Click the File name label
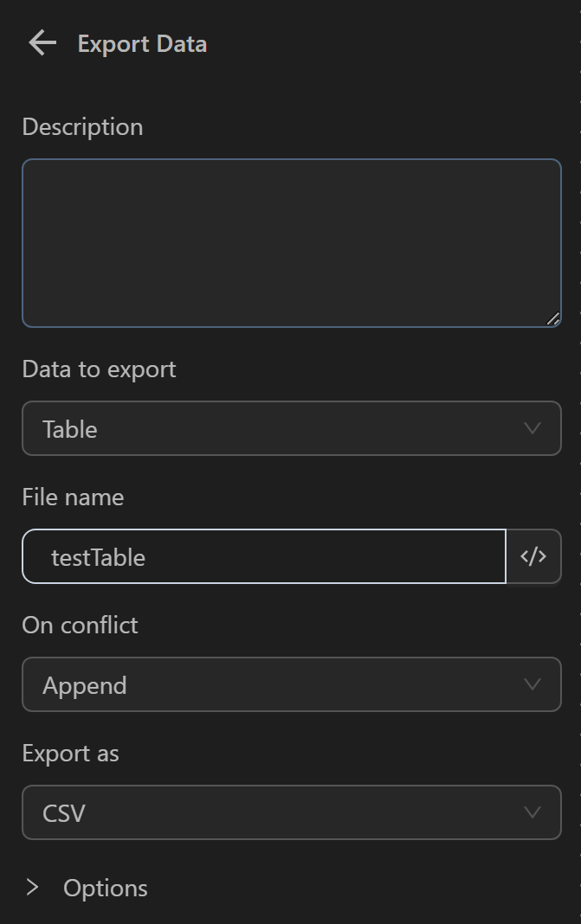Screen dimensions: 581x924 pyautogui.click(x=72, y=497)
